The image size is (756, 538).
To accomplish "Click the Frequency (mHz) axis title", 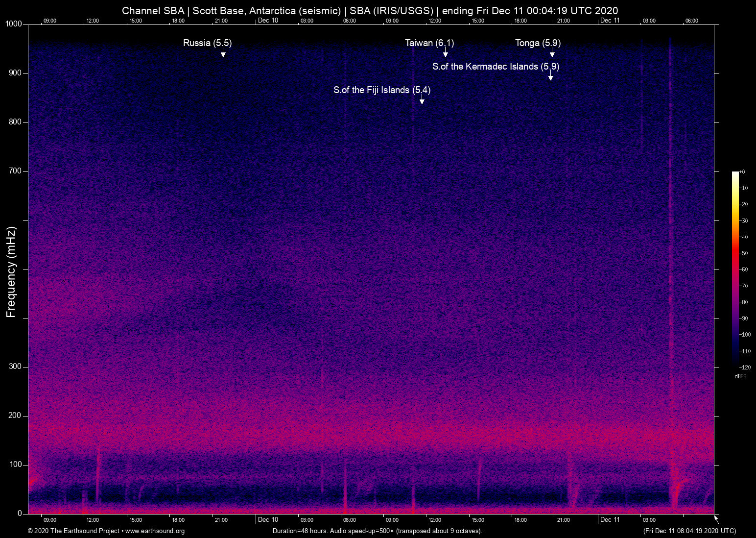I will point(11,272).
